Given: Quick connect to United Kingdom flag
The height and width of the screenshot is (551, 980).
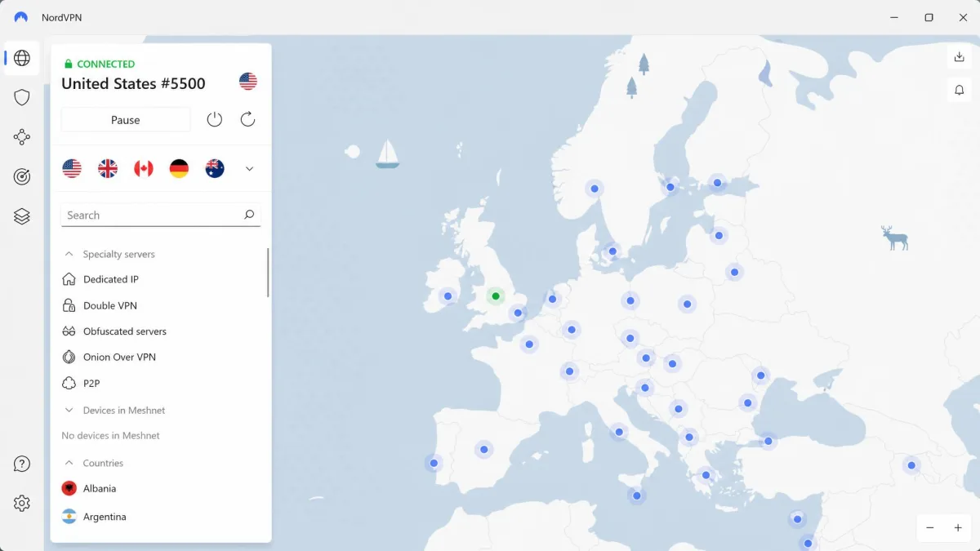Looking at the screenshot, I should click(x=108, y=169).
